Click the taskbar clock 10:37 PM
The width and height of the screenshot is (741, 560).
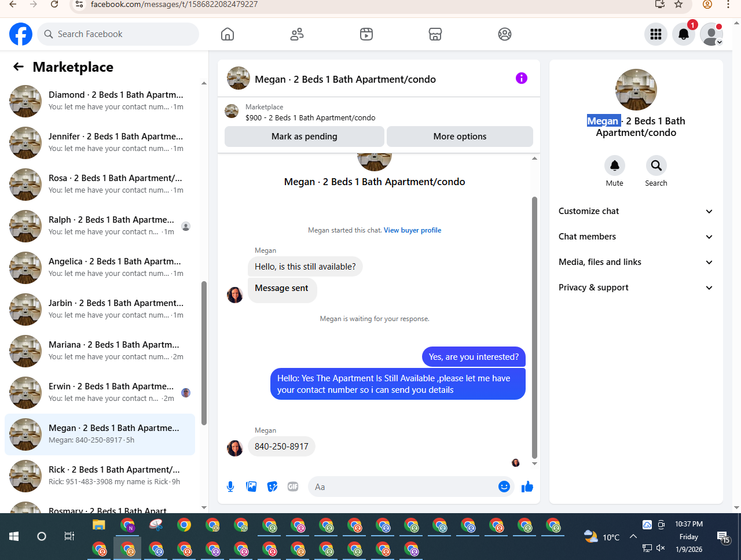click(x=689, y=524)
